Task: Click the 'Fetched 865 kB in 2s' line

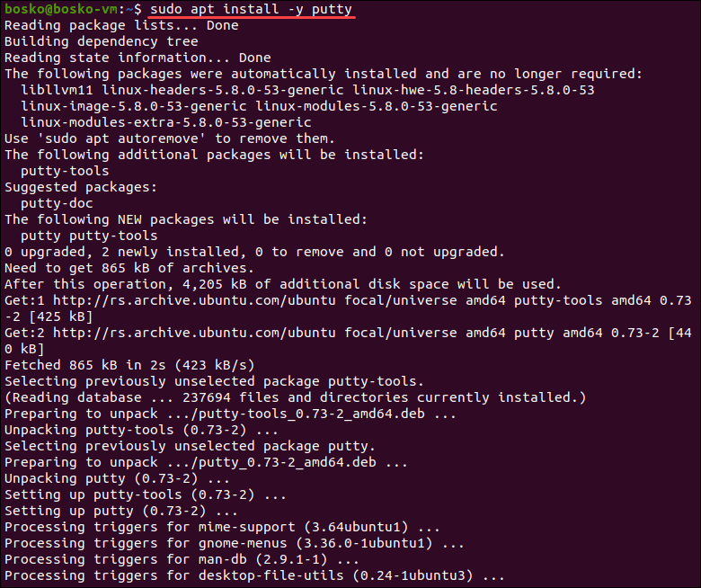Action: pos(129,365)
